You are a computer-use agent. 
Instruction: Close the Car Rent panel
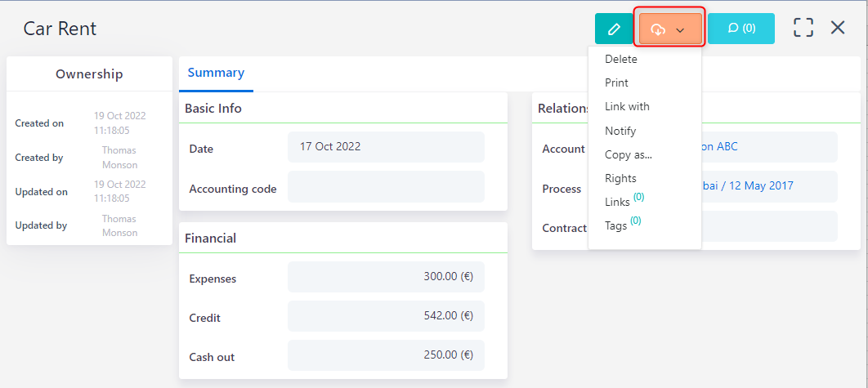point(838,28)
